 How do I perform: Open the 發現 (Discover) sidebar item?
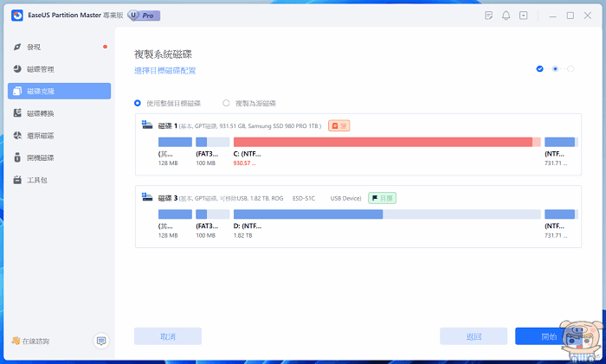59,47
